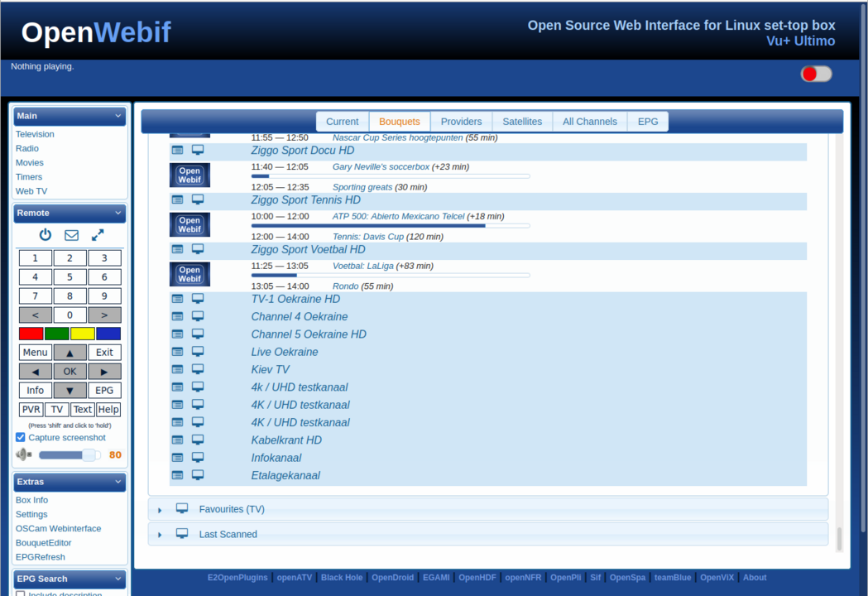Mute via the volume speaker icon
Screen dimensions: 868x596
(x=23, y=454)
